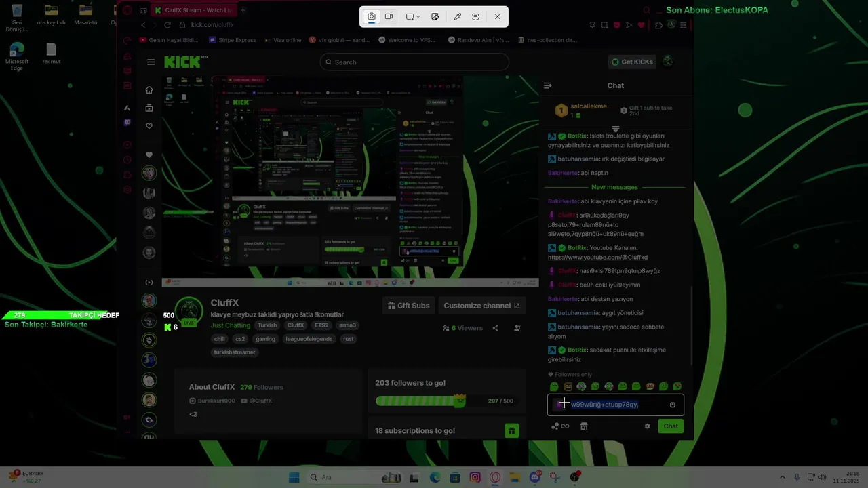868x488 pixels.
Task: Collapse the chat panel arrow icon
Action: [x=548, y=85]
